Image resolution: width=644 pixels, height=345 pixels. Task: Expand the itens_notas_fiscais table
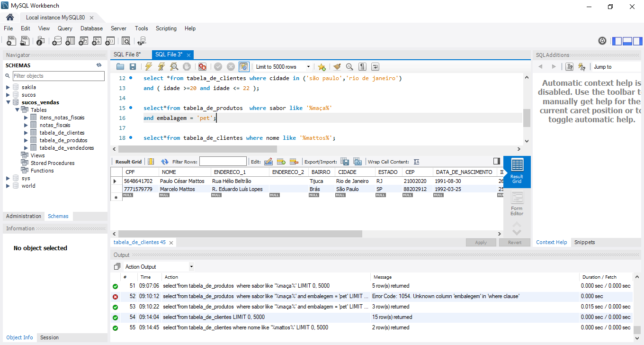coord(26,118)
